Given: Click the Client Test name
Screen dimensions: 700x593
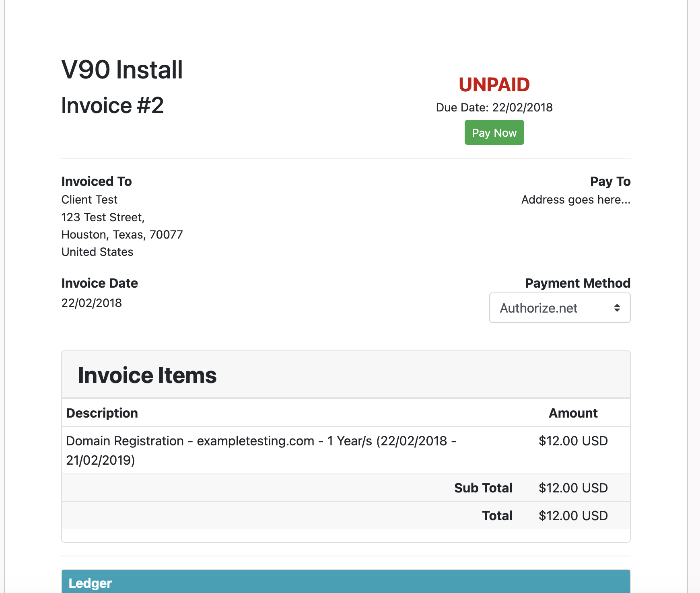Looking at the screenshot, I should pyautogui.click(x=89, y=200).
